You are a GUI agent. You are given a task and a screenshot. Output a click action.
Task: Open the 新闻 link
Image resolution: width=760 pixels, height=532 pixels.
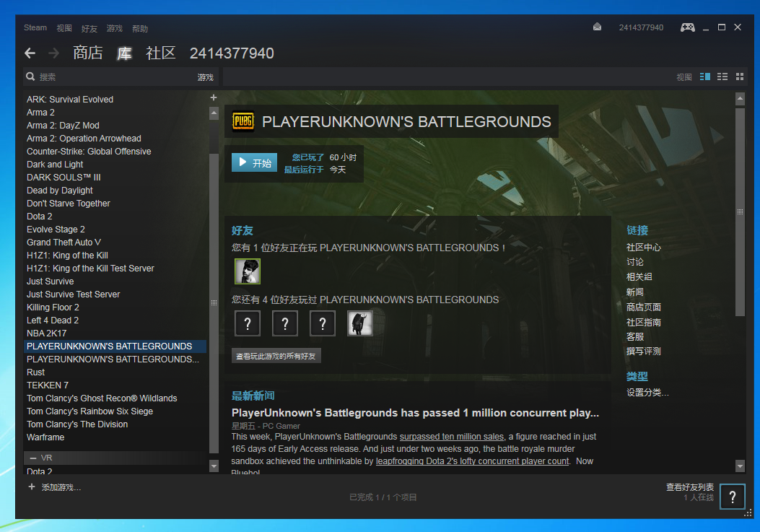click(x=635, y=292)
